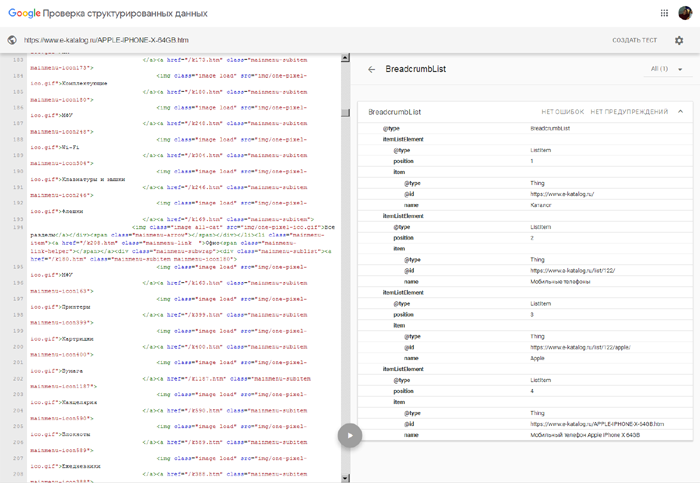
Task: Click the code pane scrollbar thumb
Action: (345, 112)
